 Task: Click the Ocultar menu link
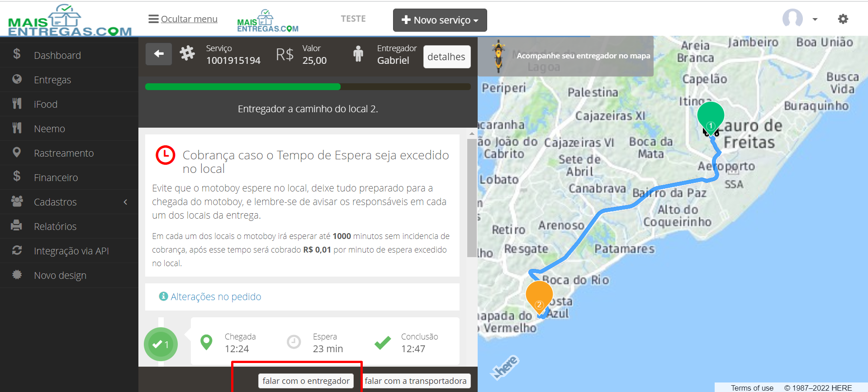pos(183,19)
